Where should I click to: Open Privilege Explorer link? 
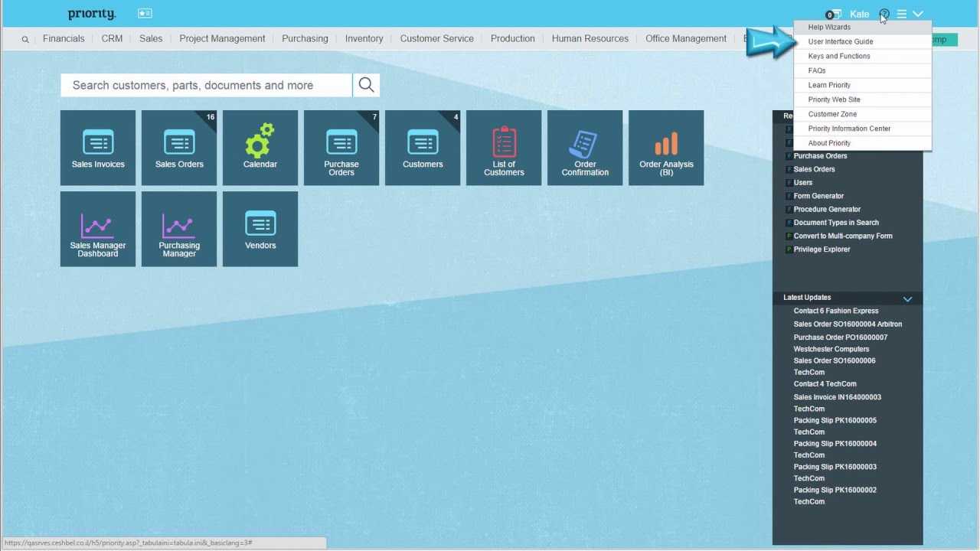tap(822, 249)
